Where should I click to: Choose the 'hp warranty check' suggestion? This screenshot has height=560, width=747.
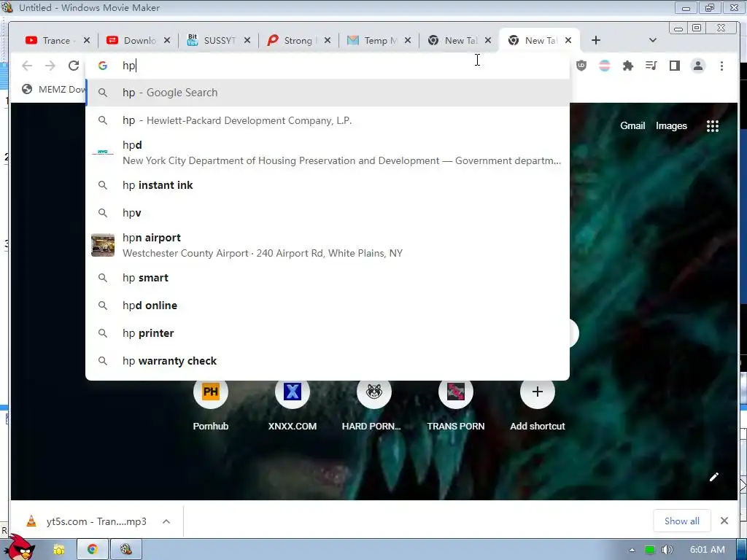point(328,361)
